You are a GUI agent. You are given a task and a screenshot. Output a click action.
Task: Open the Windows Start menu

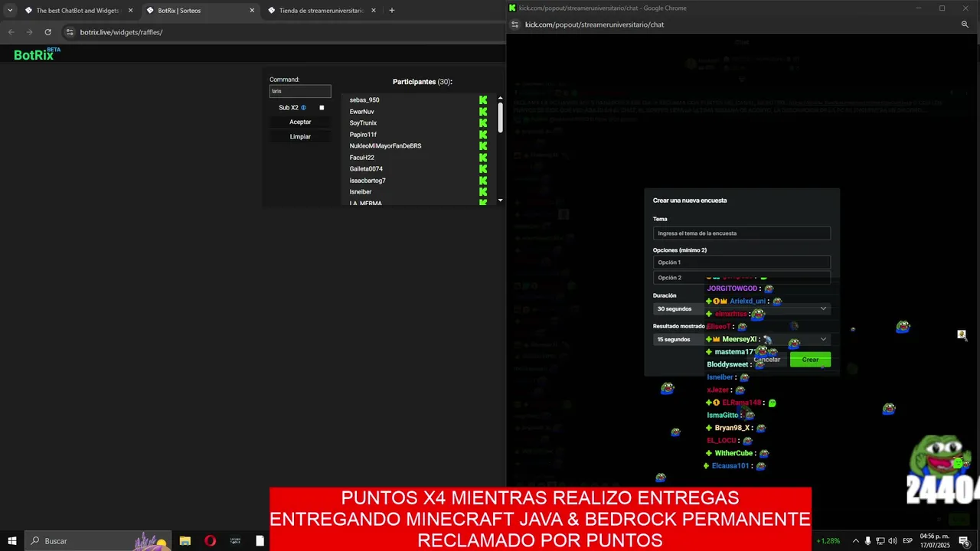[x=12, y=541]
